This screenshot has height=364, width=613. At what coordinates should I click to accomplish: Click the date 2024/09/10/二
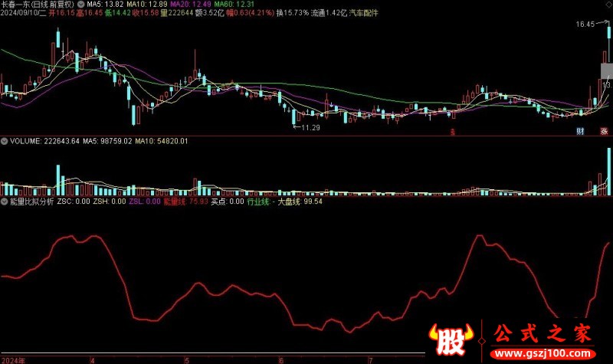(x=23, y=13)
